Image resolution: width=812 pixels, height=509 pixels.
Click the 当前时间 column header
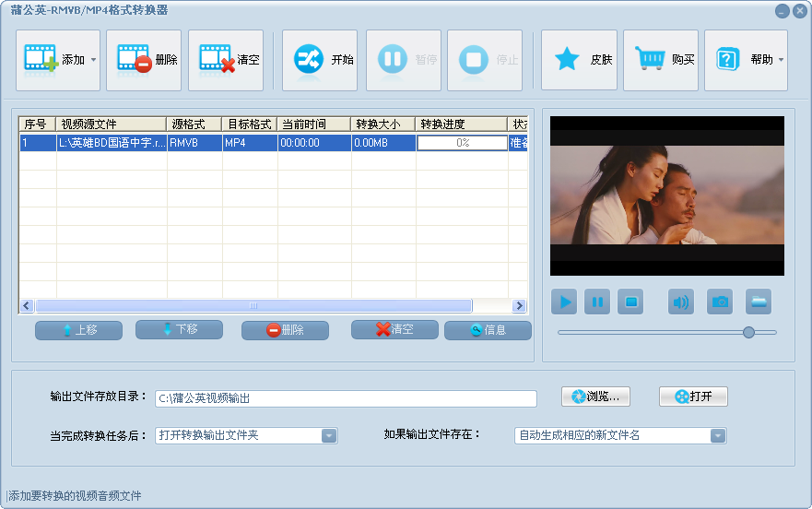(313, 124)
